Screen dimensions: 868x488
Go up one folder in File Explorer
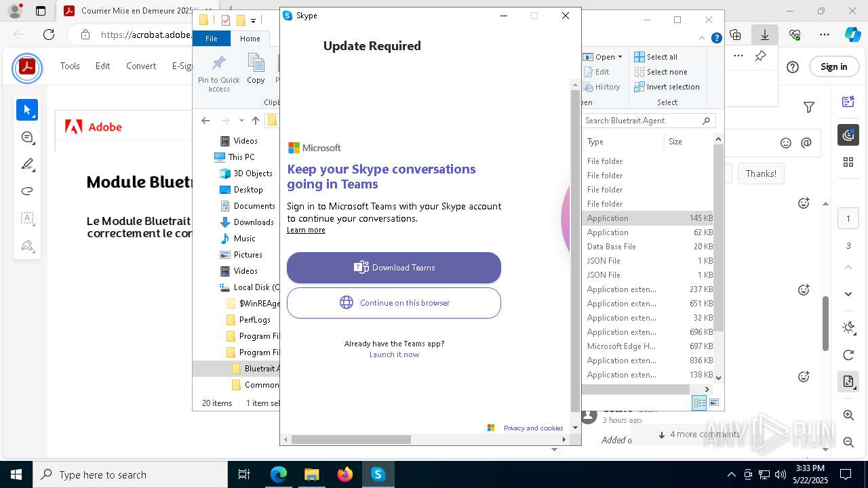(255, 121)
